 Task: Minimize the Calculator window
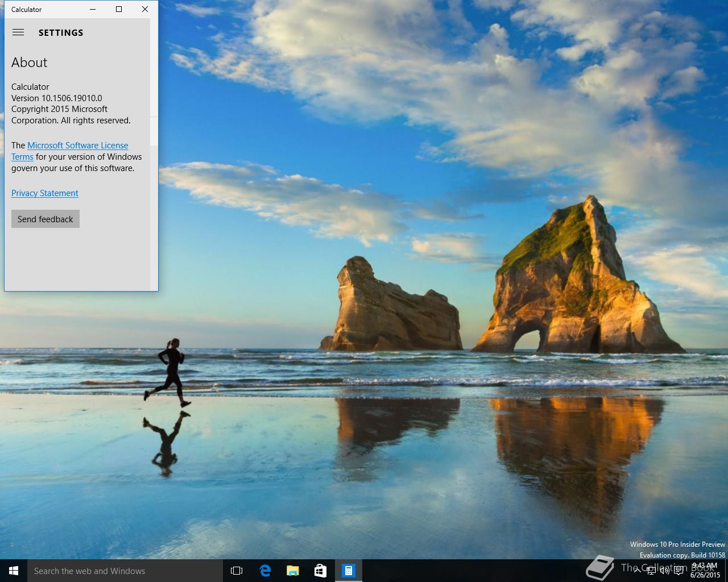point(93,9)
